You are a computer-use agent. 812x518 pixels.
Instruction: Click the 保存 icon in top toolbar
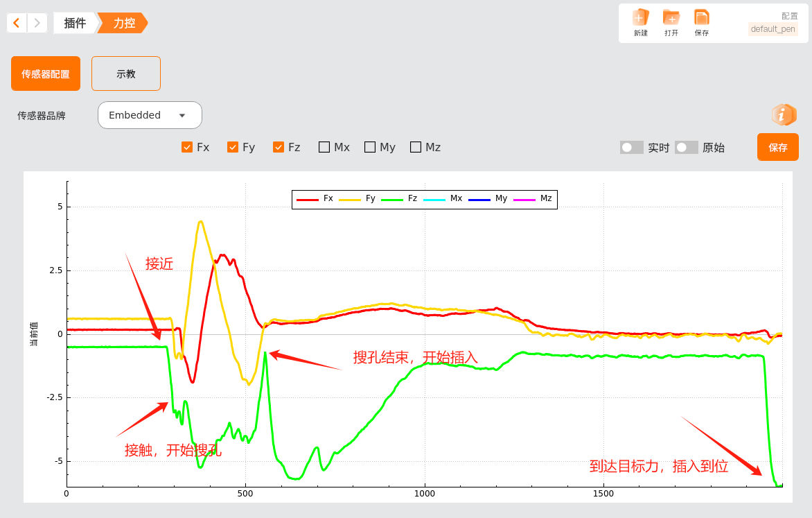pos(702,17)
